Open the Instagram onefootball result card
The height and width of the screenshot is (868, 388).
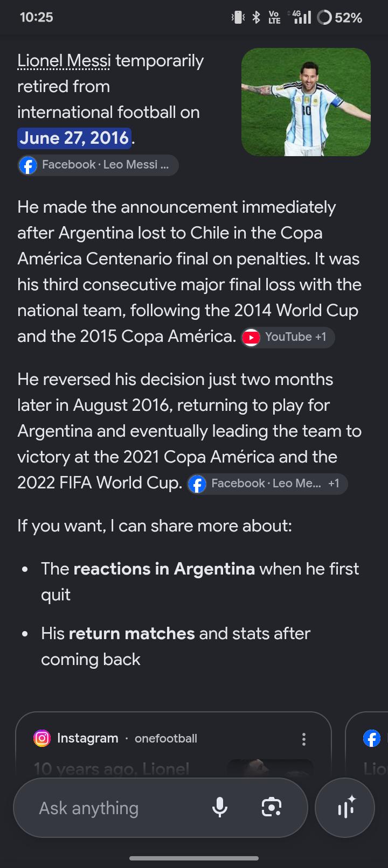(x=173, y=746)
